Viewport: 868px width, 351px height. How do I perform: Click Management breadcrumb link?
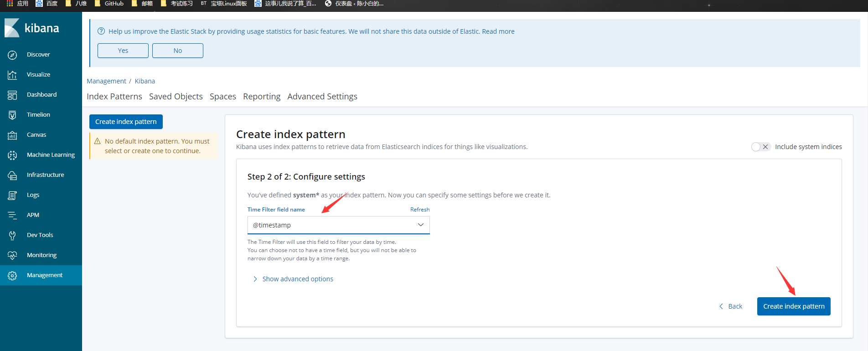[x=106, y=81]
